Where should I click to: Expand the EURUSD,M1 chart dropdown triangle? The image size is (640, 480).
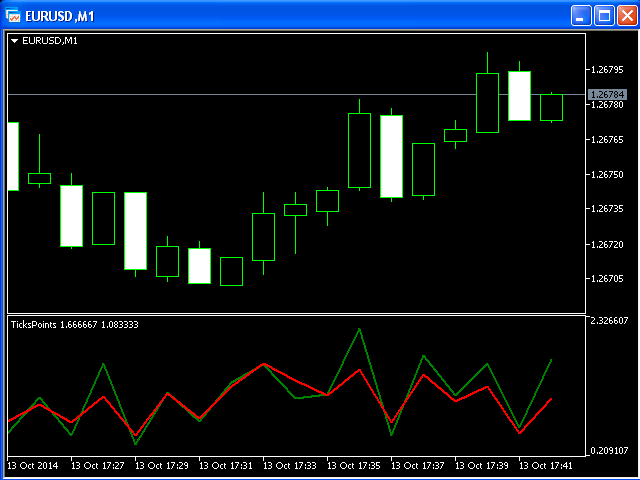[14, 41]
